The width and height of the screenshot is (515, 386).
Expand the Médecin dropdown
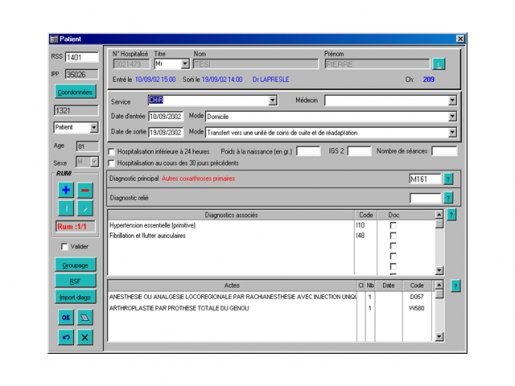click(452, 100)
